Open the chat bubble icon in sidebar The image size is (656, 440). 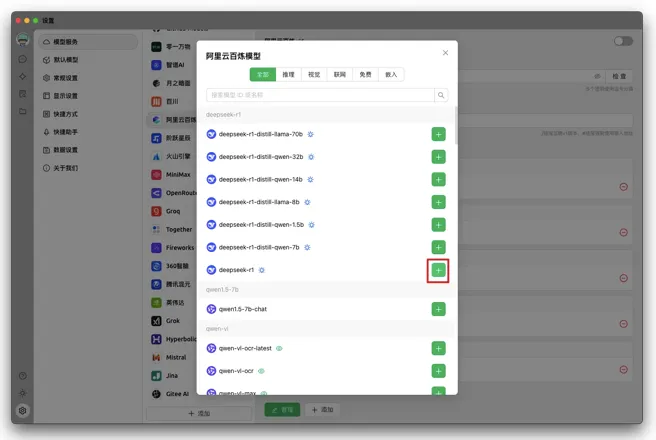pos(23,59)
